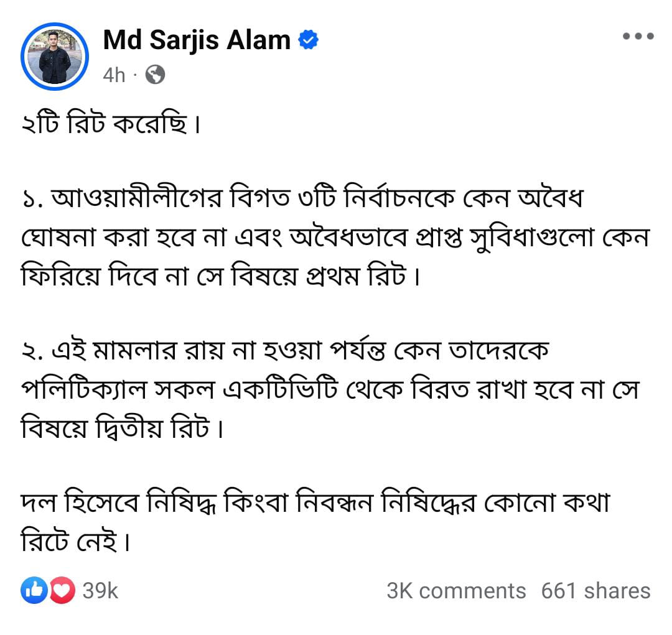Open Md Sarjis Alam's profile picture

tap(54, 57)
